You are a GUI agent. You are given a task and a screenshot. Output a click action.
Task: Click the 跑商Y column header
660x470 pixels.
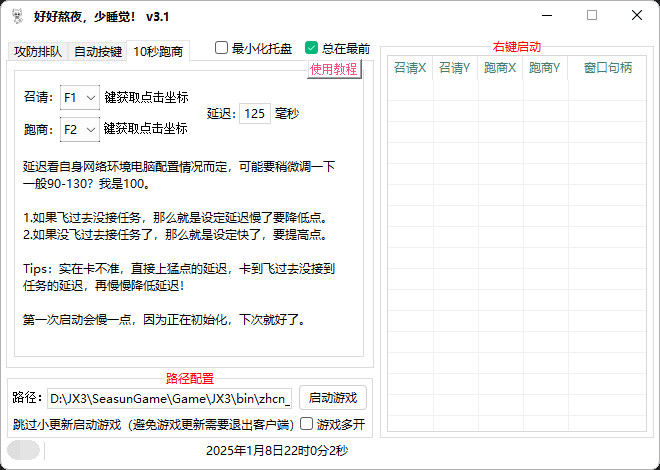pos(544,68)
